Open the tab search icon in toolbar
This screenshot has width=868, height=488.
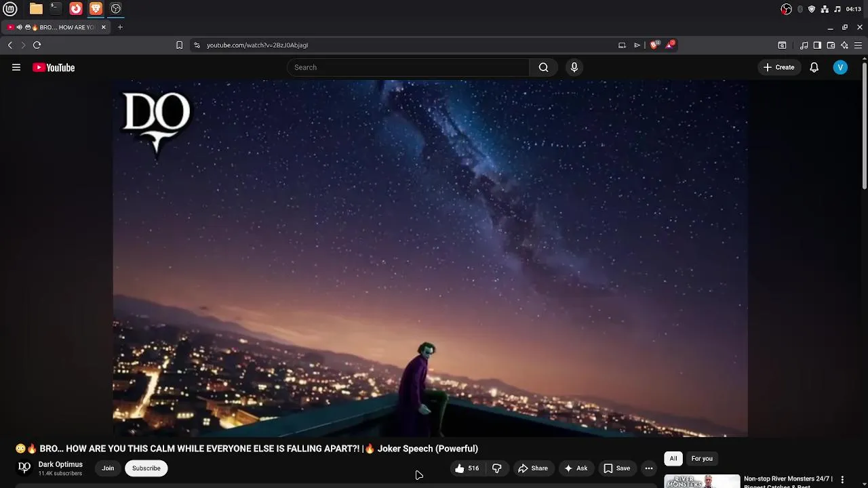pyautogui.click(x=782, y=45)
